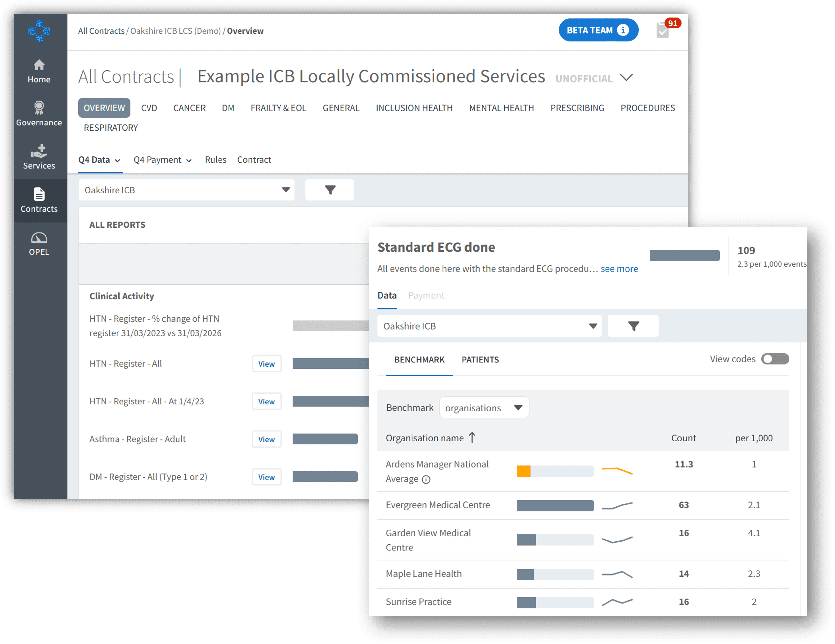This screenshot has width=835, height=644.
Task: Expand the Benchmark organisations dropdown
Action: pos(484,408)
